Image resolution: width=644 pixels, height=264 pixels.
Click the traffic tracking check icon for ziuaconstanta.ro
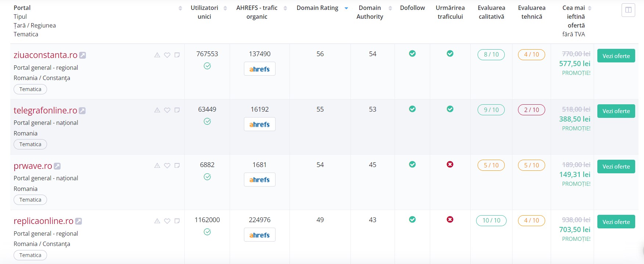point(450,54)
